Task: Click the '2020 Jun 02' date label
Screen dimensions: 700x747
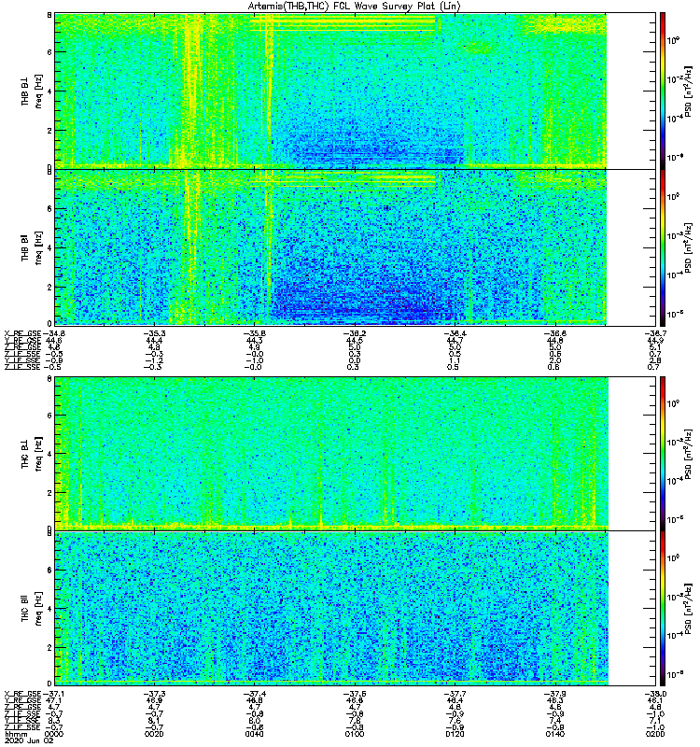Action: click(28, 740)
